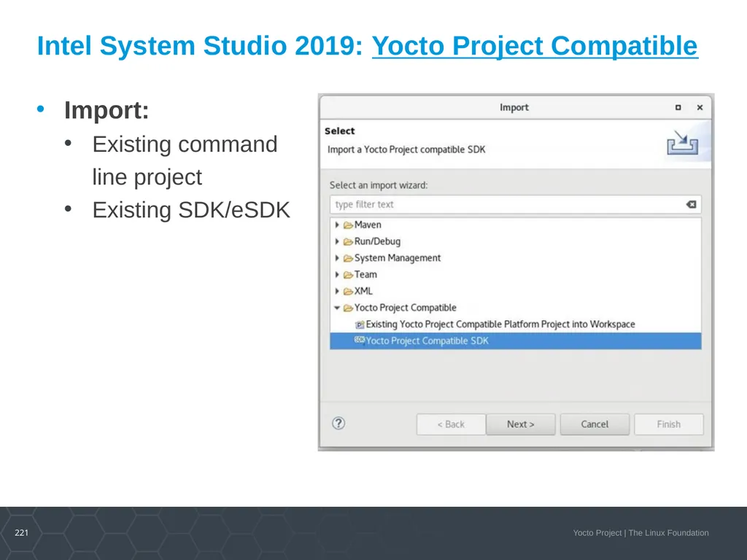Viewport: 747px width, 560px height.
Task: Expand the System Management tree node
Action: point(337,258)
